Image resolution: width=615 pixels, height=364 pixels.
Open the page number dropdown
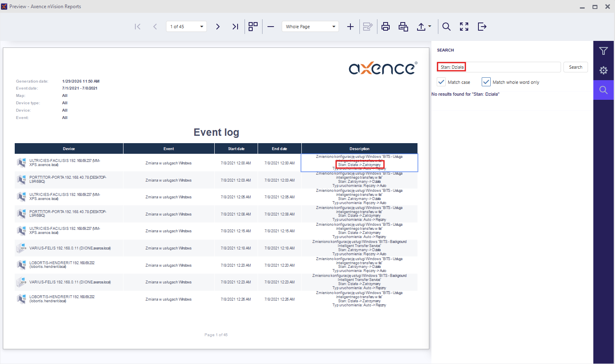pos(202,27)
